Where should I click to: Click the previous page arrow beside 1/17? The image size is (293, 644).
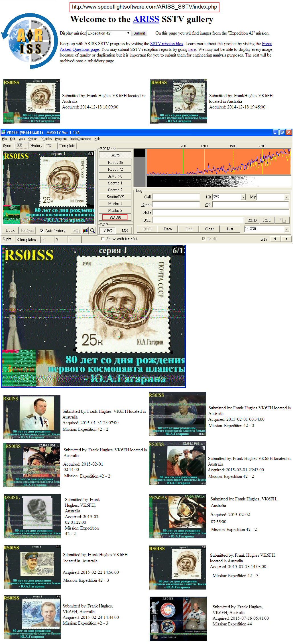point(275,239)
